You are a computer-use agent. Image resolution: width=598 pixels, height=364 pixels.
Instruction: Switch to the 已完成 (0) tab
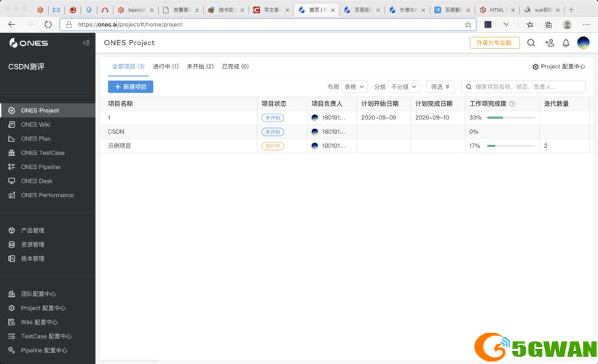[235, 66]
